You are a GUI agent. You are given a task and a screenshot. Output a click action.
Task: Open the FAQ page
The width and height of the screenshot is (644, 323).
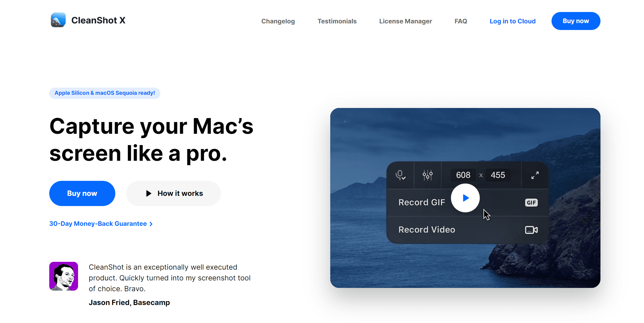(x=461, y=21)
